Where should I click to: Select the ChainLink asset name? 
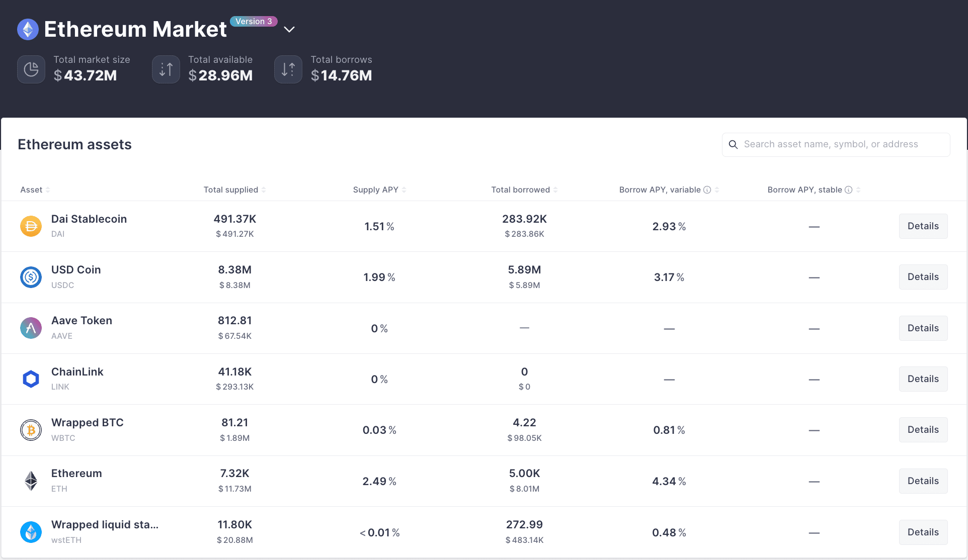77,372
